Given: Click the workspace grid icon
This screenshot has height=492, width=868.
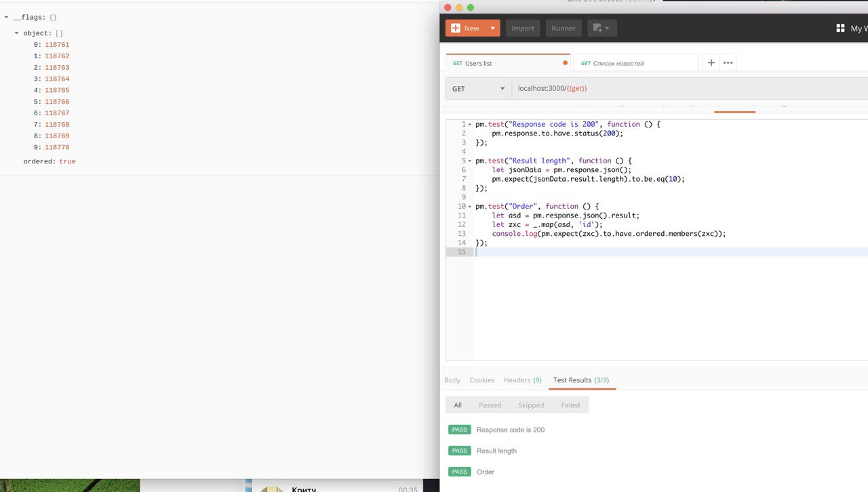Looking at the screenshot, I should [840, 28].
